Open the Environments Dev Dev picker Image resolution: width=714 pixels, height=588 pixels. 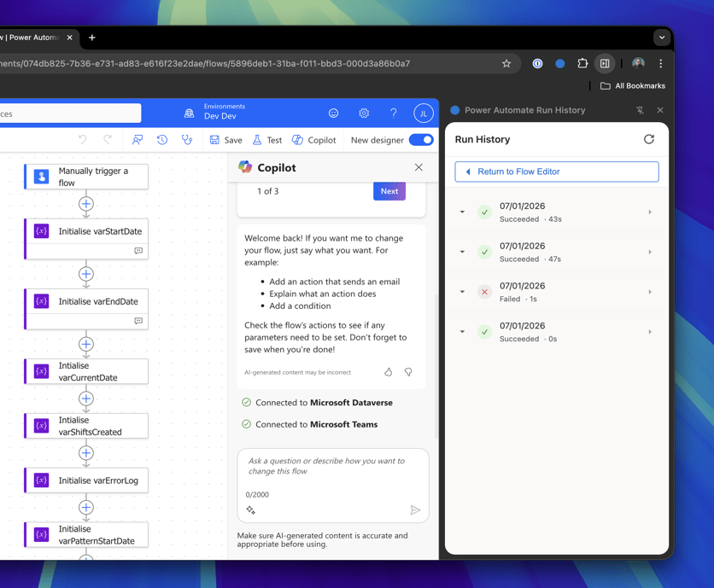coord(215,112)
